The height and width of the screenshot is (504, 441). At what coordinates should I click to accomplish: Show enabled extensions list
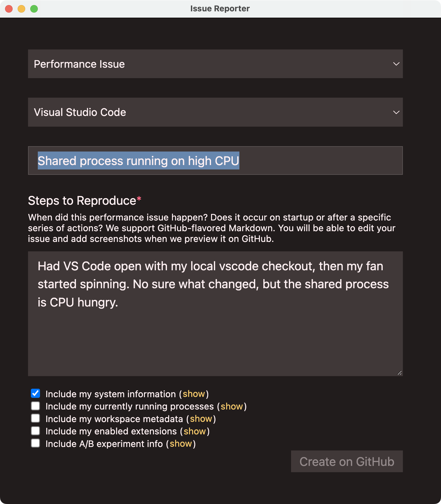pos(195,431)
